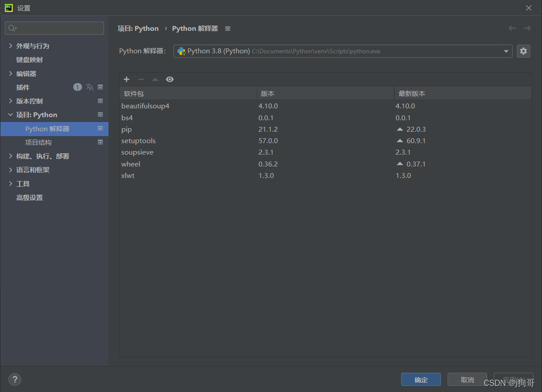The width and height of the screenshot is (542, 392).
Task: Click wheel installed version 0.36.2
Action: click(268, 164)
